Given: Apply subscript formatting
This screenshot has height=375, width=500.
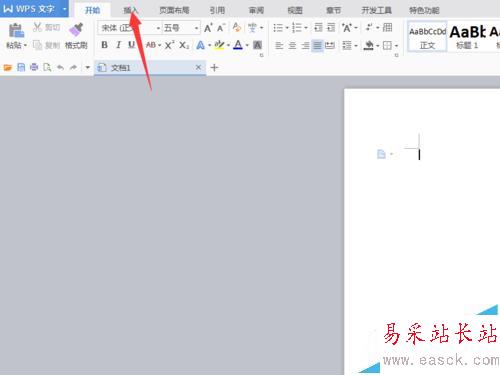Looking at the screenshot, I should coord(184,45).
